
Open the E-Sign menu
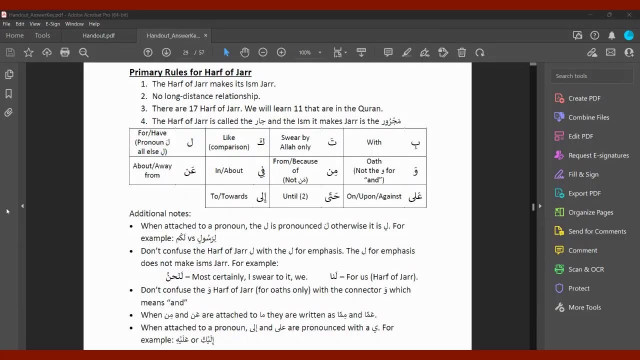[x=53, y=24]
